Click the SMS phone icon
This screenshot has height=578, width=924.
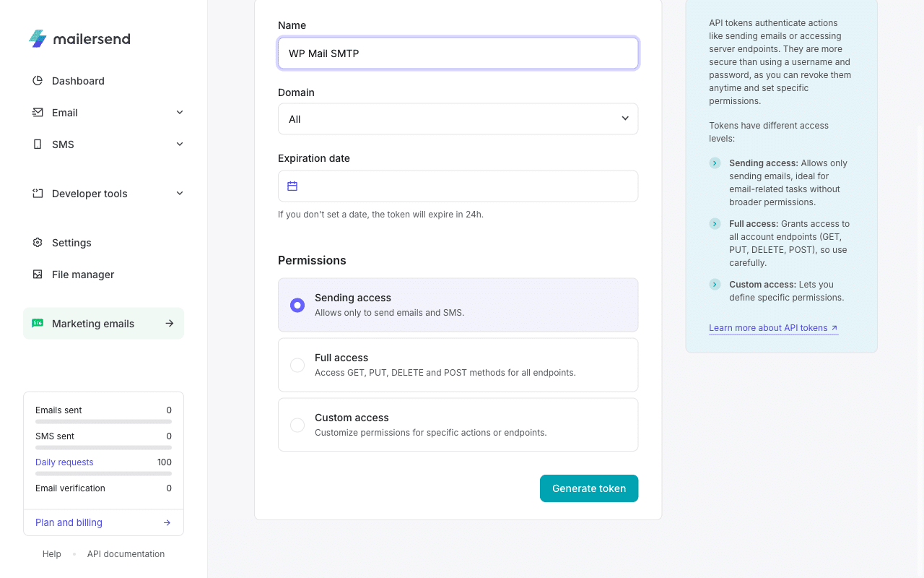38,144
